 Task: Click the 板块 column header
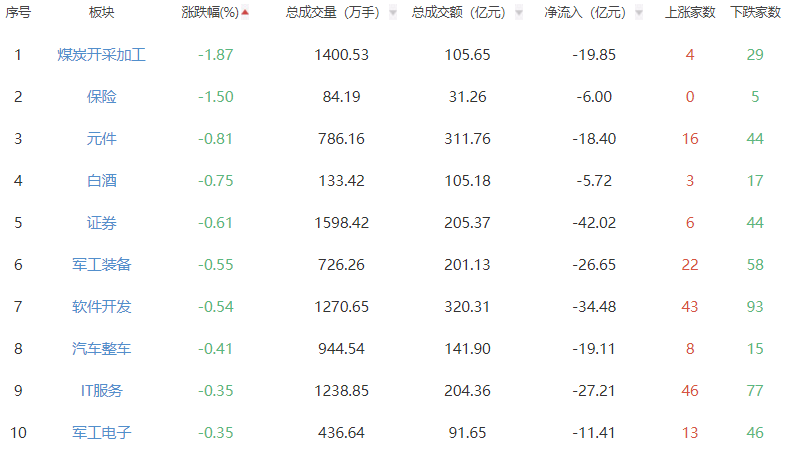[x=101, y=13]
